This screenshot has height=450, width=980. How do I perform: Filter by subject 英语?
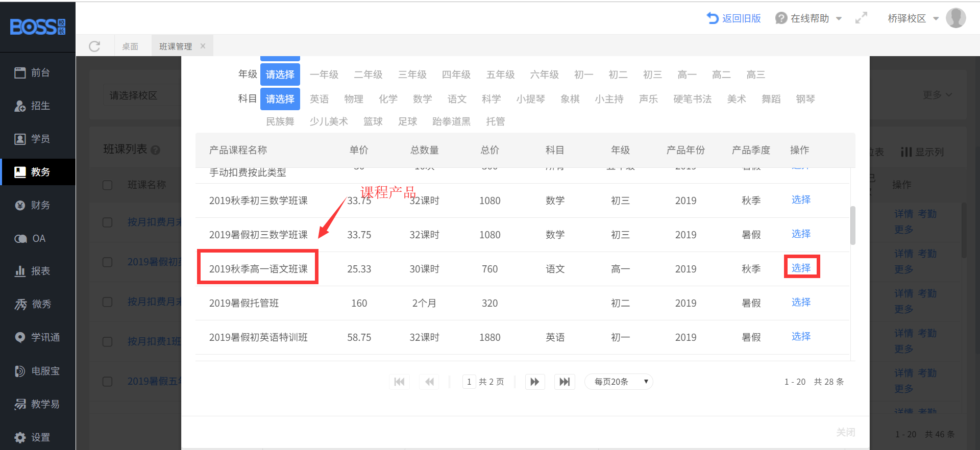[x=319, y=99]
